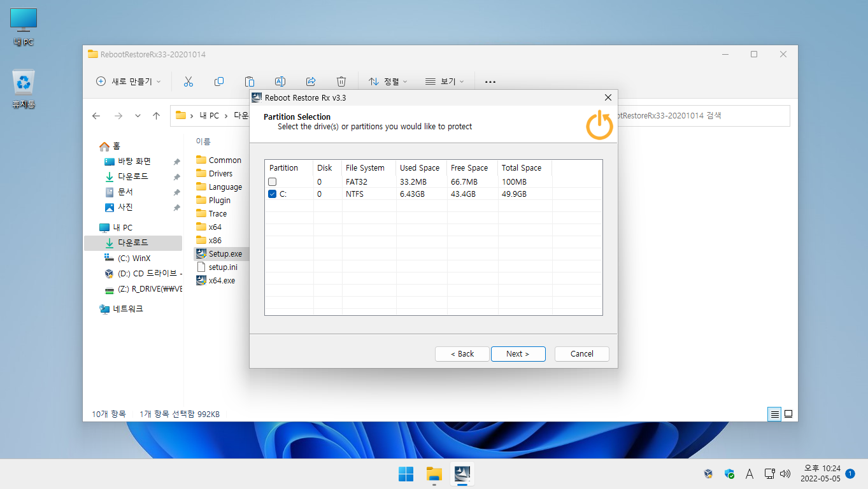Click the Rename icon in Explorer toolbar
This screenshot has width=868, height=489.
[280, 81]
